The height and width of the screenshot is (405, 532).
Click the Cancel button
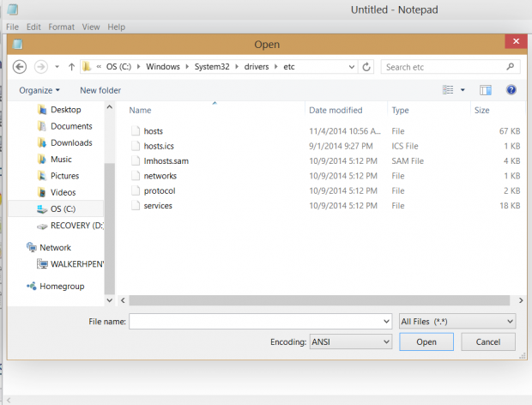(x=487, y=342)
